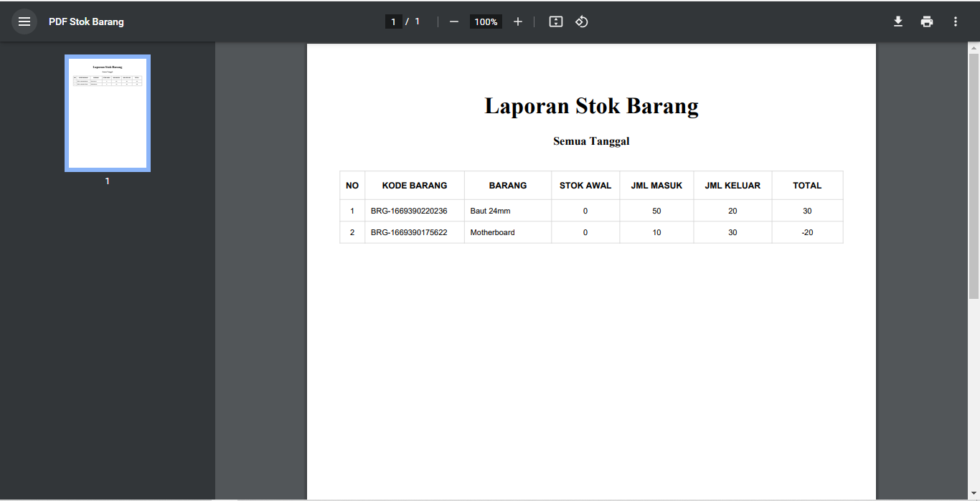Expand more tools from the hamburger panel
Image resolution: width=980 pixels, height=501 pixels.
[24, 22]
